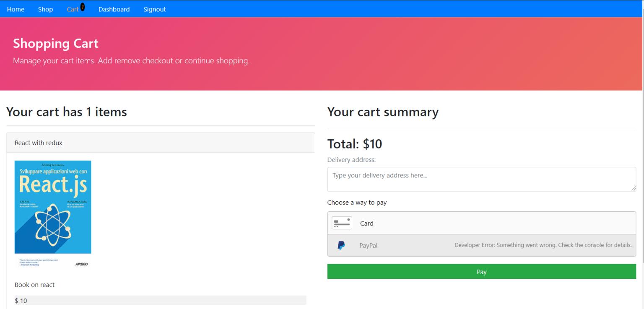Click the "Book on react" description
Viewport: 644px width, 309px height.
pos(35,285)
